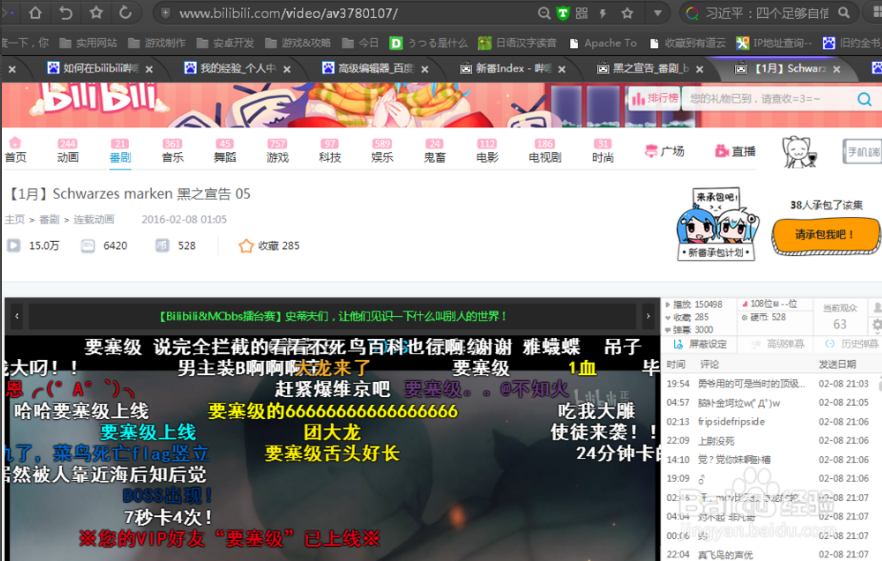
Task: Bookmark page with address bar star
Action: pyautogui.click(x=627, y=13)
